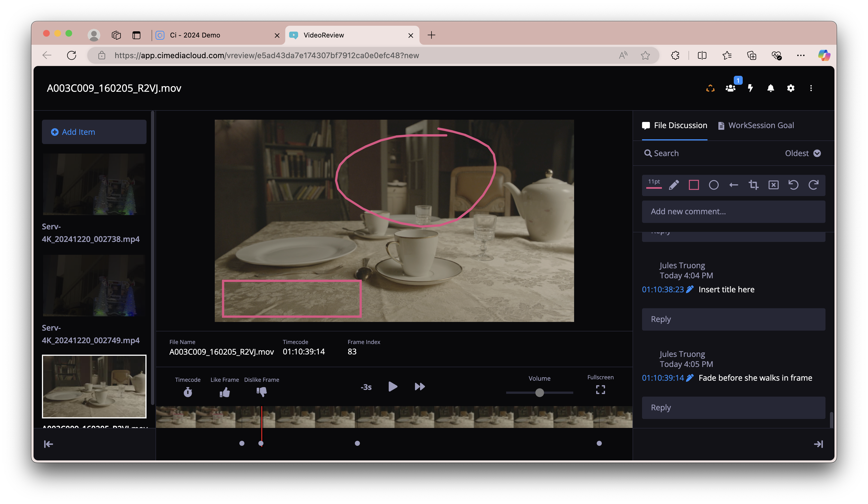Click the lightning bolt quick actions icon
Viewport: 868px width, 504px height.
click(751, 88)
